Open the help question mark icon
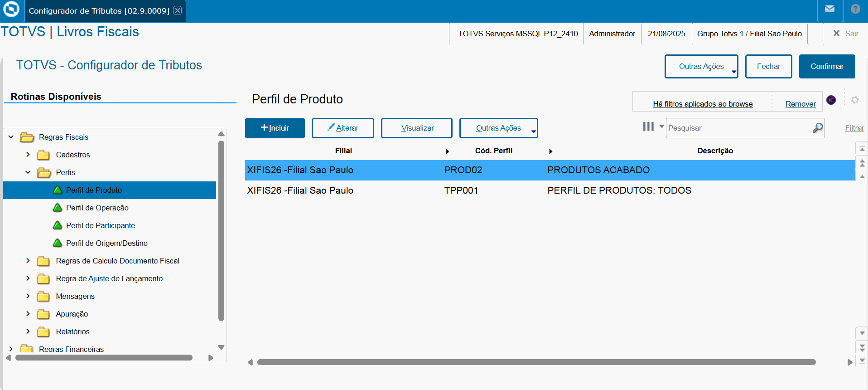The image size is (868, 390). coord(855,9)
